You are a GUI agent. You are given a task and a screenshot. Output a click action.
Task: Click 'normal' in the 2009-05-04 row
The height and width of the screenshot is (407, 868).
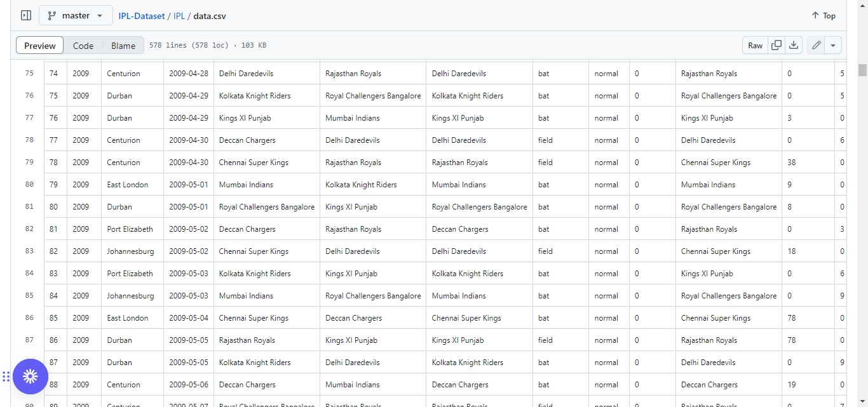coord(606,318)
